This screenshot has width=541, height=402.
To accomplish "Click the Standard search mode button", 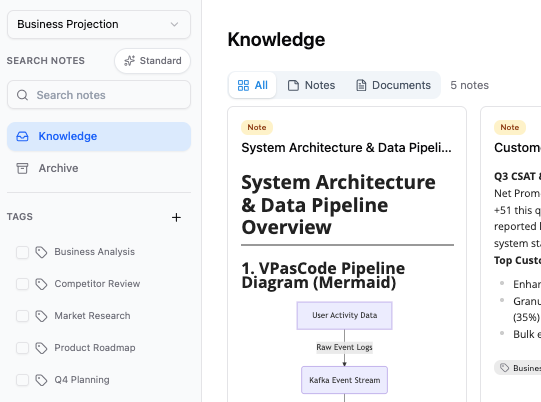I will (x=153, y=61).
